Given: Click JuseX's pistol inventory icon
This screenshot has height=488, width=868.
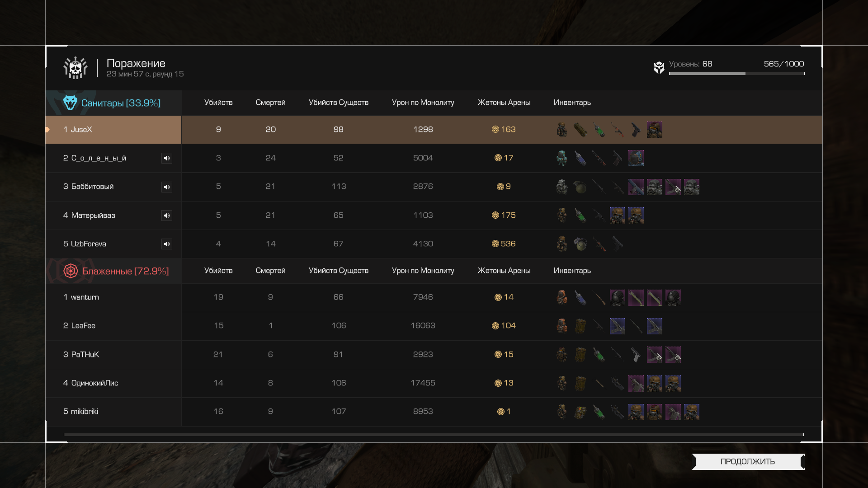Looking at the screenshot, I should tap(636, 130).
